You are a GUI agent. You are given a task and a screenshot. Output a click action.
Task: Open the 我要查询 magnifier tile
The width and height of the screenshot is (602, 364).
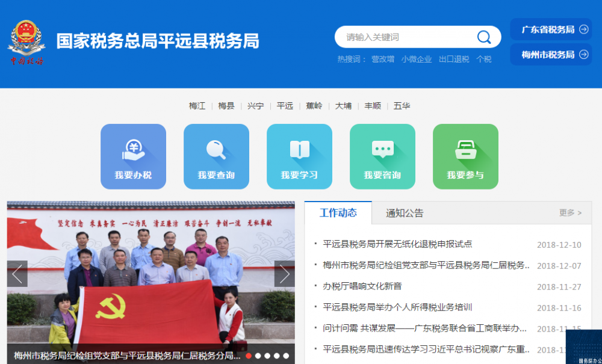216,150
